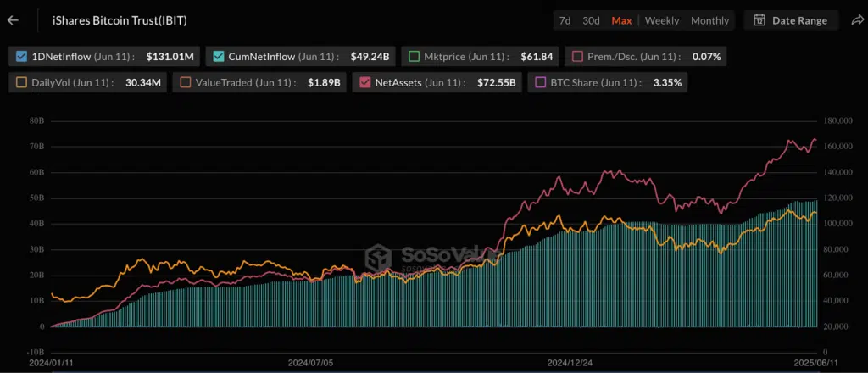868x373 pixels.
Task: Switch to Weekly interval
Action: click(x=661, y=20)
